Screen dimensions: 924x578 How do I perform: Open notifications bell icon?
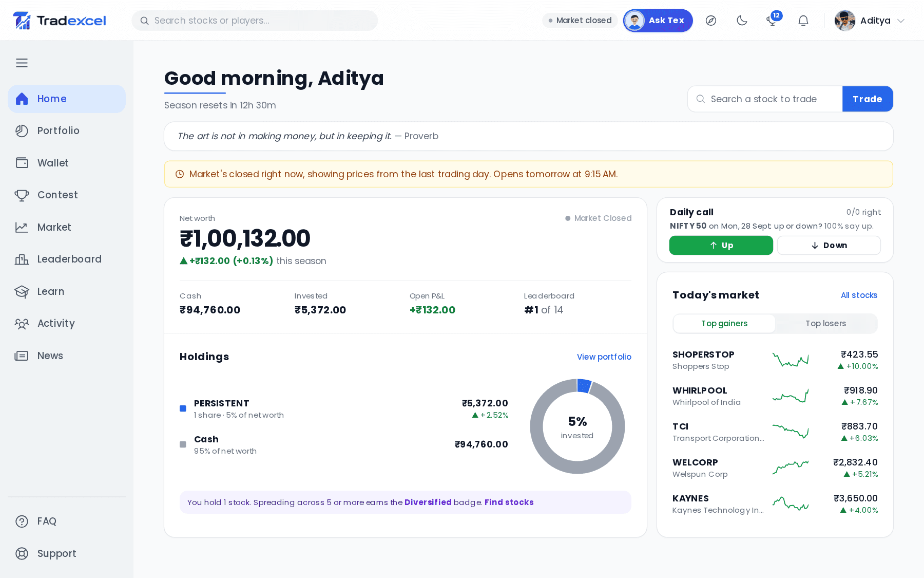[803, 21]
